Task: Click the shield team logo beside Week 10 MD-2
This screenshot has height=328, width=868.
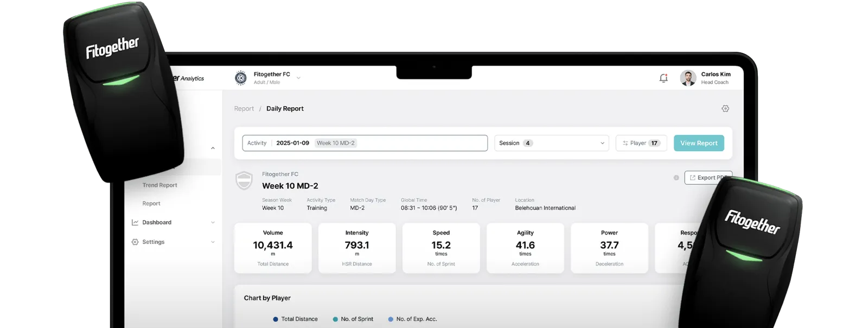Action: click(x=244, y=181)
